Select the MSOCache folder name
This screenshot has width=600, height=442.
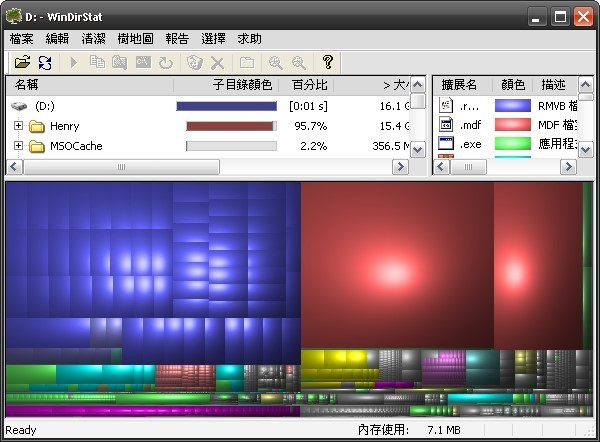[x=76, y=146]
